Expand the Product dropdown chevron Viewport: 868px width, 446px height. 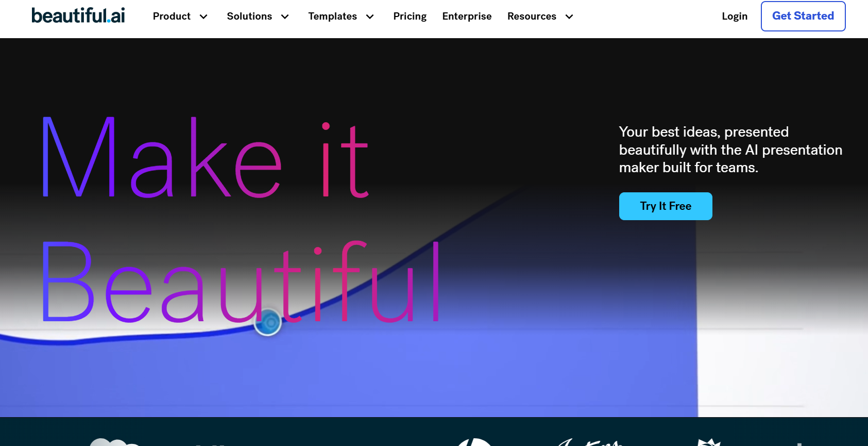click(203, 17)
